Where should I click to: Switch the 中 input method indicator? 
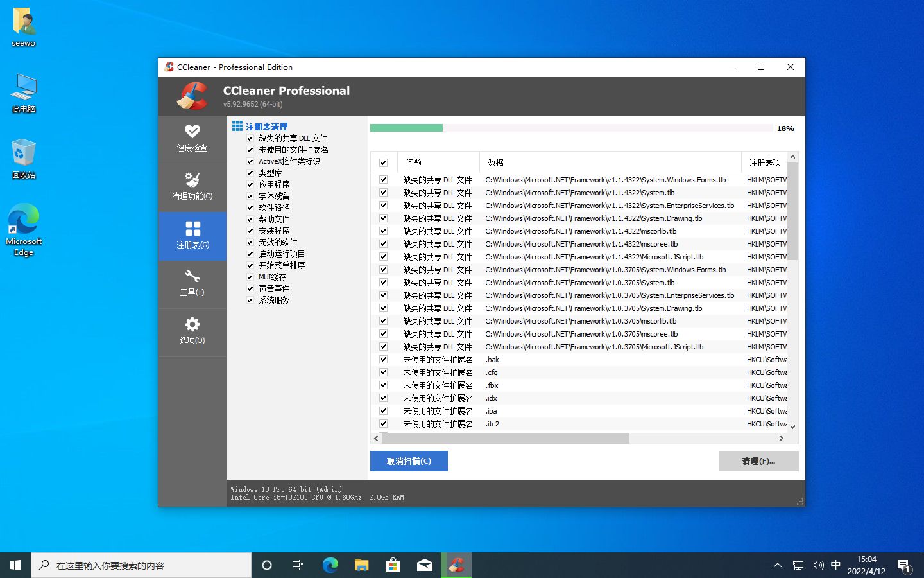pyautogui.click(x=835, y=565)
